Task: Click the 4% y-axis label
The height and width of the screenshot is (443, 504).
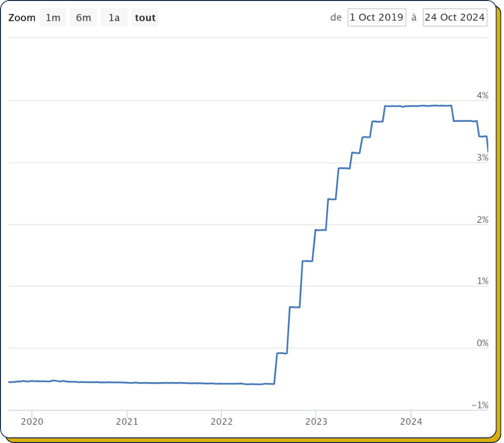Action: click(482, 96)
